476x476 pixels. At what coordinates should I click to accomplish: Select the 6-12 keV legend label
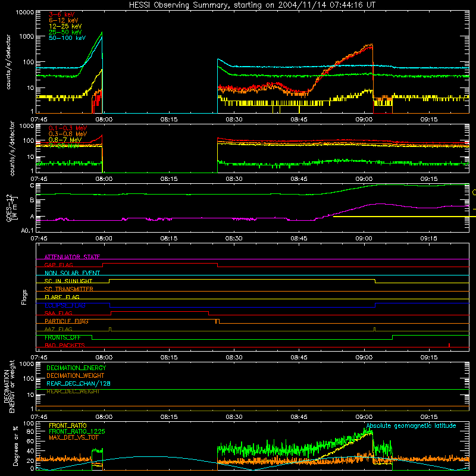64,20
